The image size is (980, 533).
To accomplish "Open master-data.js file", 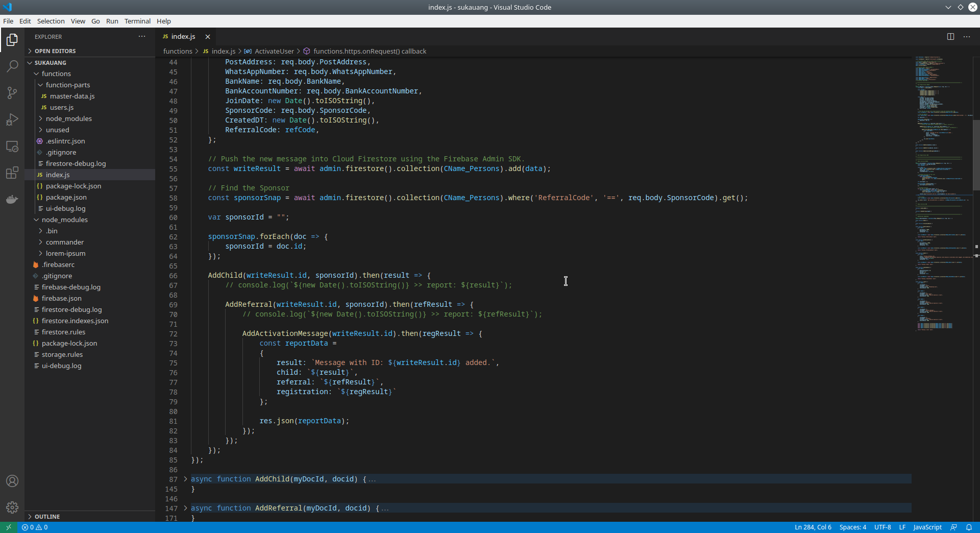I will click(90, 96).
